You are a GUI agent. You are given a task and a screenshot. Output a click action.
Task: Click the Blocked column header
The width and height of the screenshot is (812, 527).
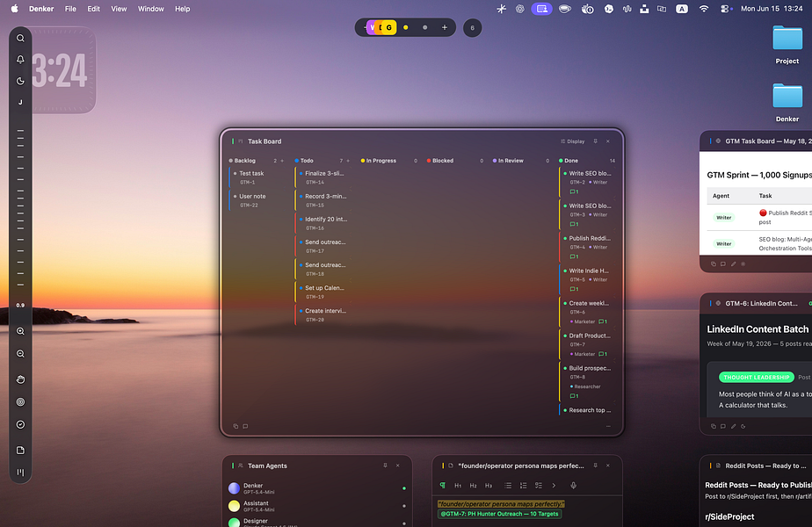click(x=439, y=161)
